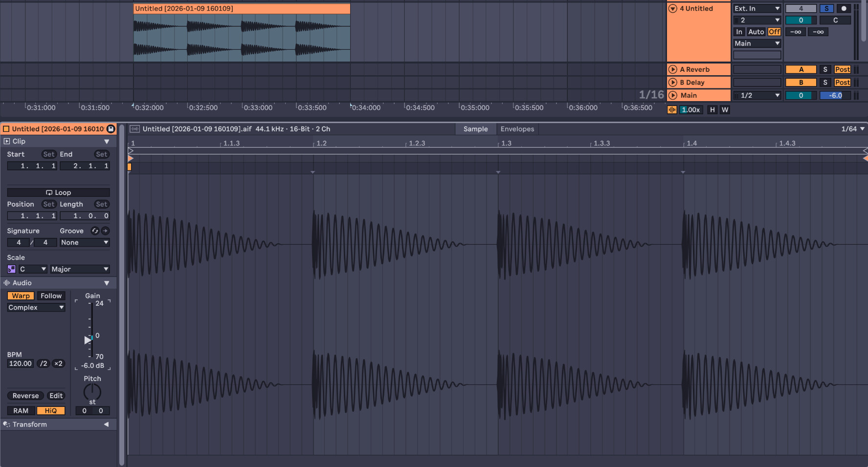
Task: Click the orange waveform icon beside 1.00x
Action: coord(672,110)
